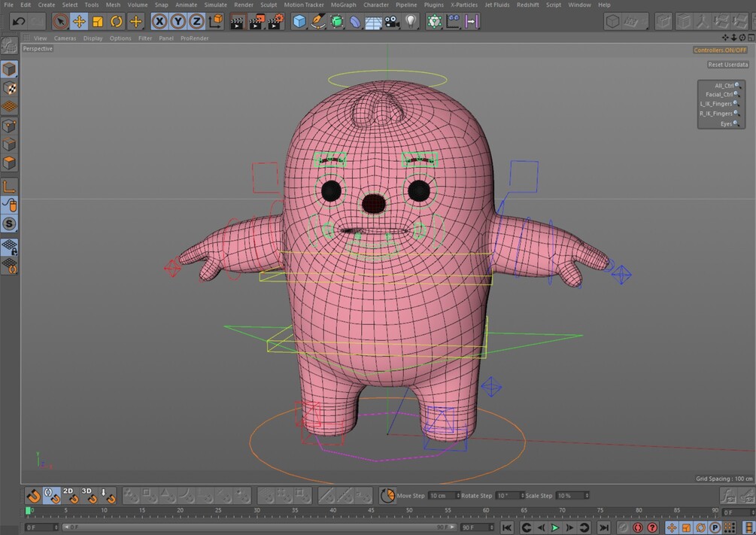The height and width of the screenshot is (535, 756).
Task: Click the Undo arrow icon
Action: [x=19, y=22]
